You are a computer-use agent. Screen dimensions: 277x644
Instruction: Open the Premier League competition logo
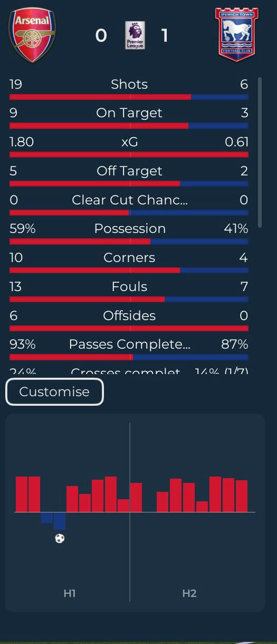pos(135,35)
